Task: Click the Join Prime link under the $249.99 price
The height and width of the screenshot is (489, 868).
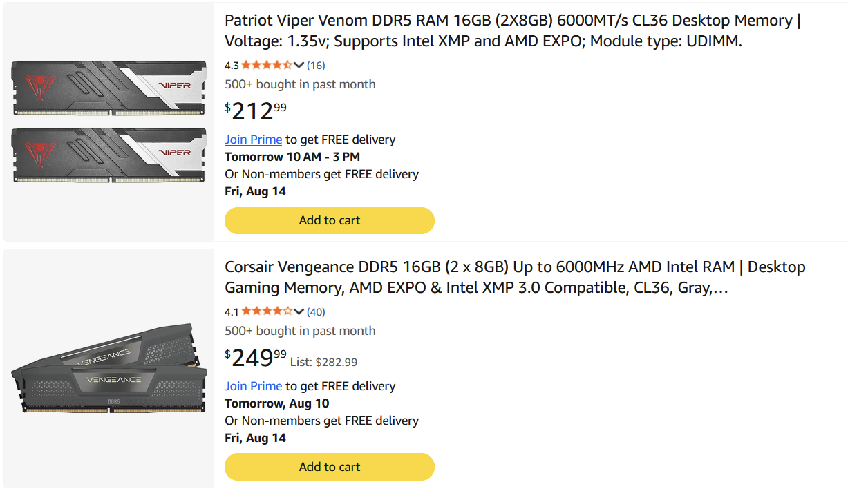Action: pyautogui.click(x=253, y=386)
